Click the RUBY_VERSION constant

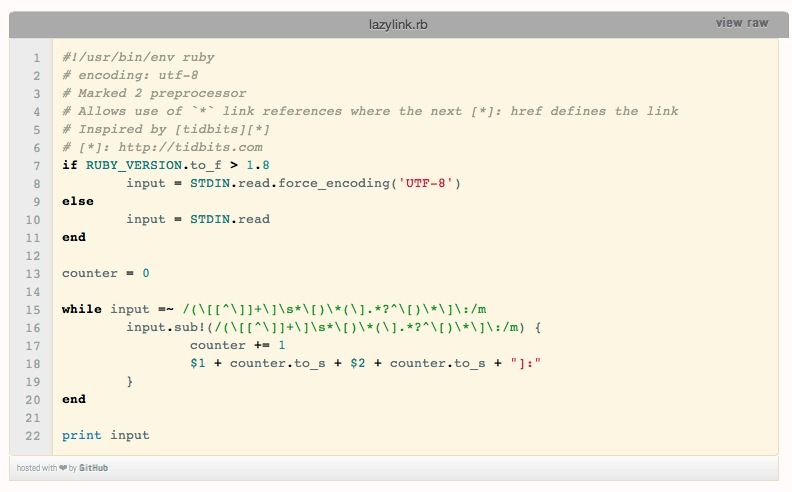(134, 166)
